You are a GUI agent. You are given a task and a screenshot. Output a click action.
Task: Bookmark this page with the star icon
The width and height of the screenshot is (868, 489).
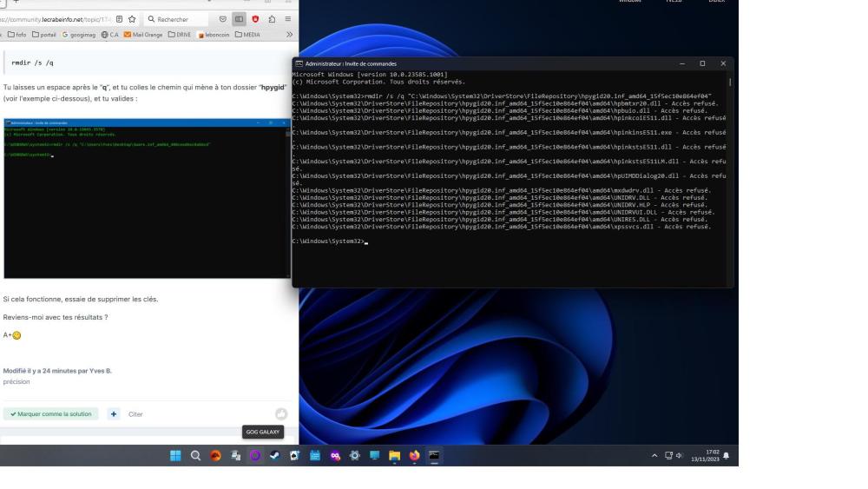click(x=132, y=18)
